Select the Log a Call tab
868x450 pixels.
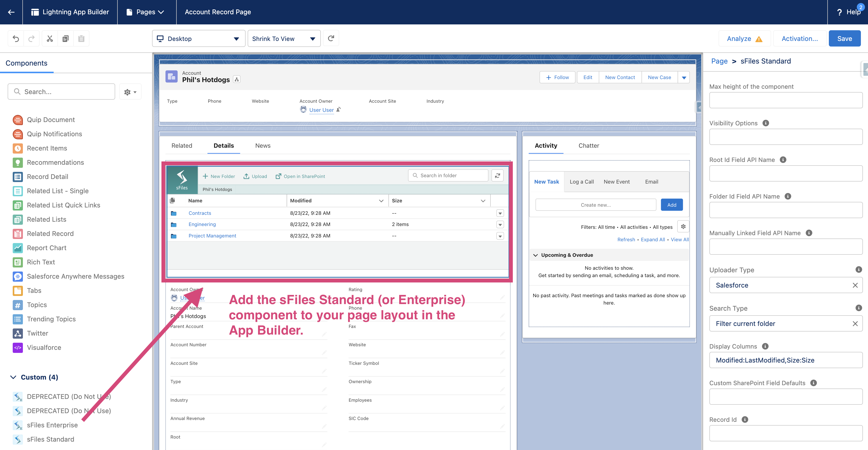[x=581, y=182]
